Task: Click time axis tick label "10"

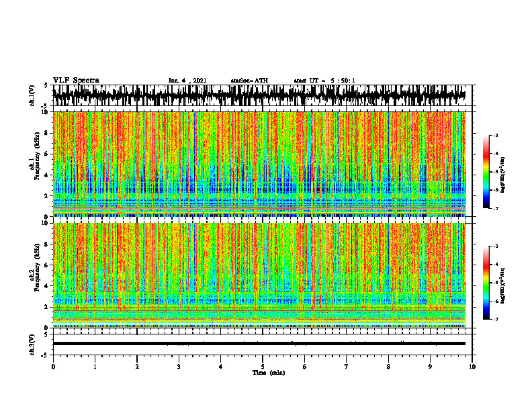Action: 472,367
